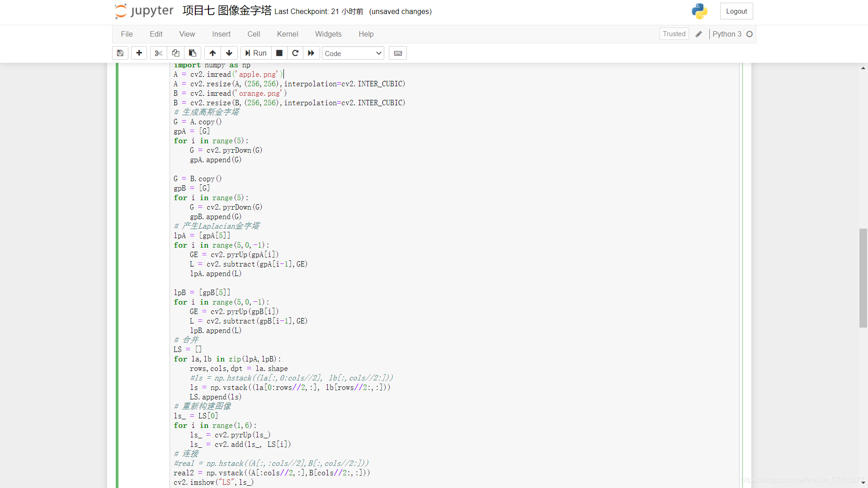Click the vertical scrollbar thumb

(x=863, y=278)
